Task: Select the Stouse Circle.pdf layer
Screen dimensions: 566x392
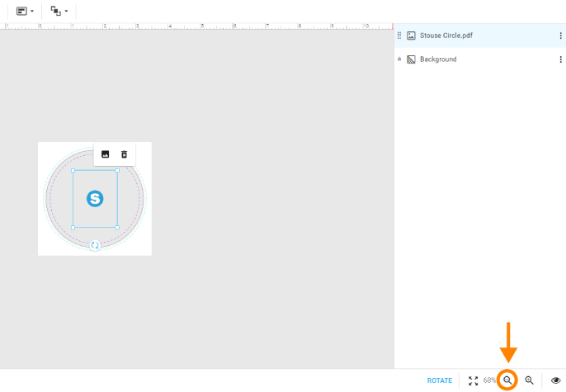Action: point(480,35)
